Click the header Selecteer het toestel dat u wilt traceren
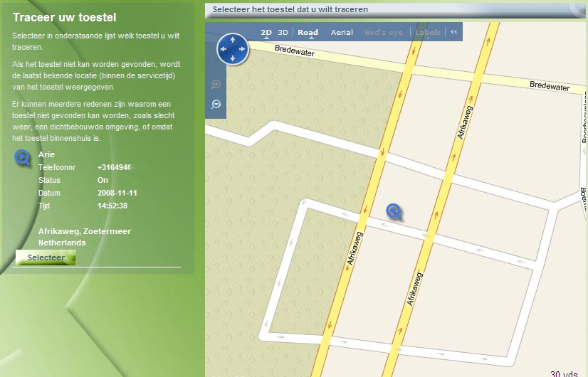The width and height of the screenshot is (588, 377). tap(290, 9)
